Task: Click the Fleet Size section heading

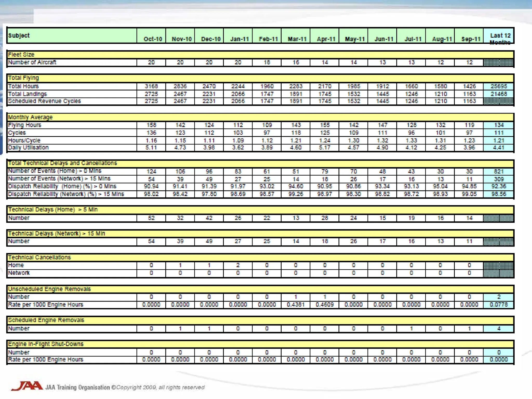Action: point(21,55)
